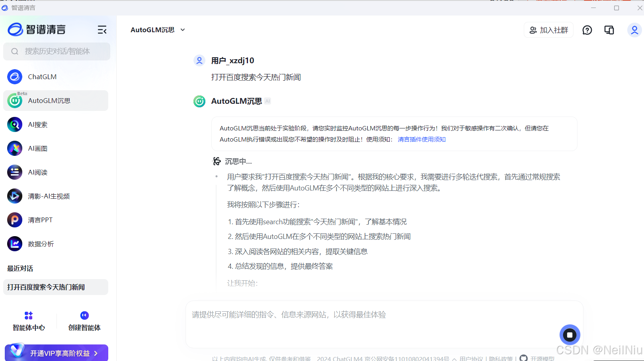Click the user message 打开百度搜索今天热门新闻

pos(256,77)
